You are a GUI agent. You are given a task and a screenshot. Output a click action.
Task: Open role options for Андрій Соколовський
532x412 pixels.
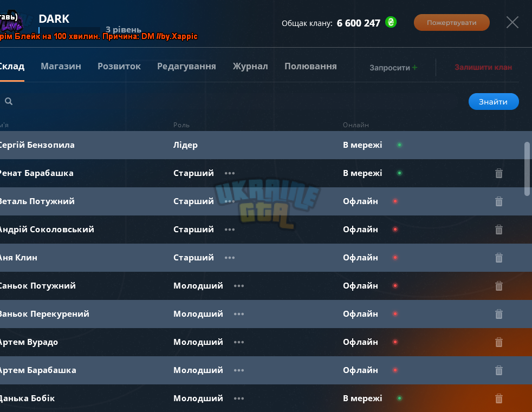coord(230,230)
